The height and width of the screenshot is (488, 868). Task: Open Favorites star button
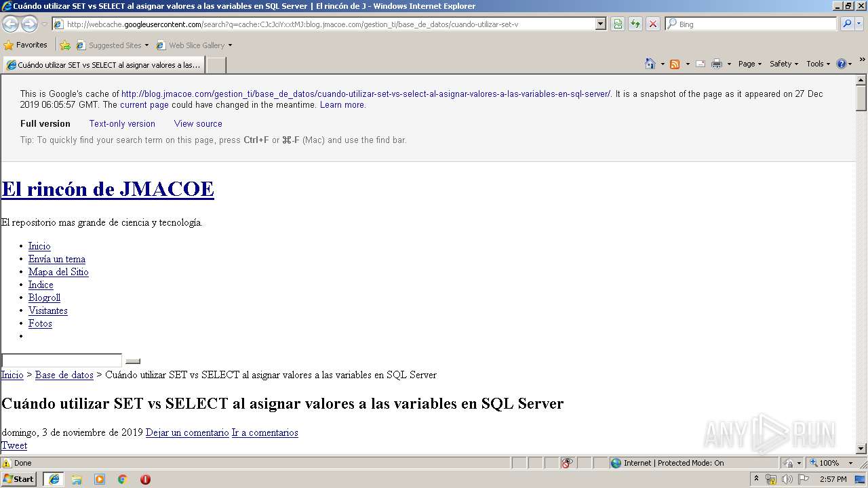point(25,45)
